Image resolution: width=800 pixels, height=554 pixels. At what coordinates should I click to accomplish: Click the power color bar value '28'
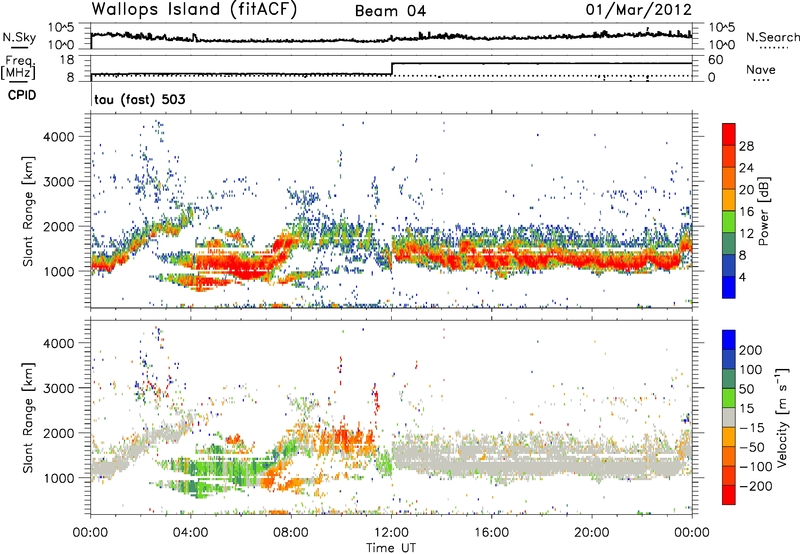tap(746, 146)
